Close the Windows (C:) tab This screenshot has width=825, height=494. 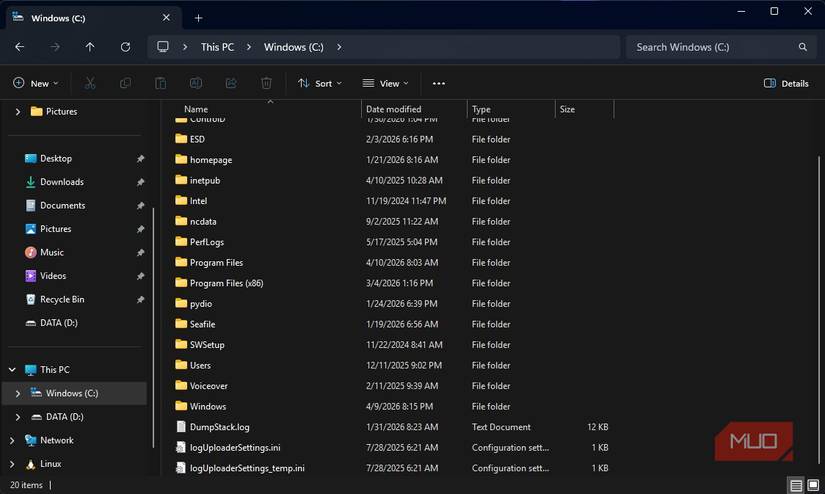tap(166, 17)
